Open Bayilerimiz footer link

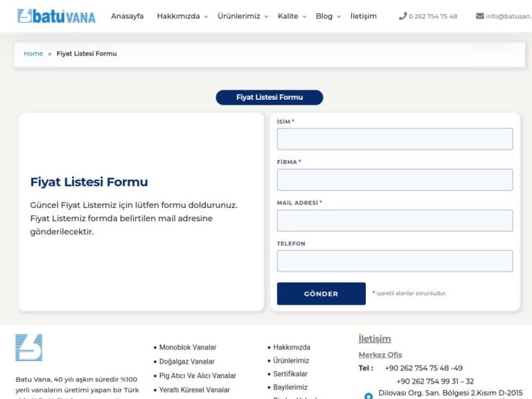pyautogui.click(x=290, y=387)
